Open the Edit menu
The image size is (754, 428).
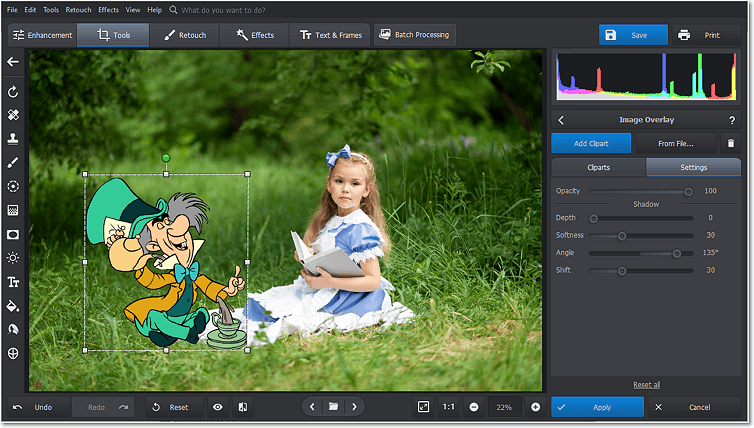pos(30,10)
